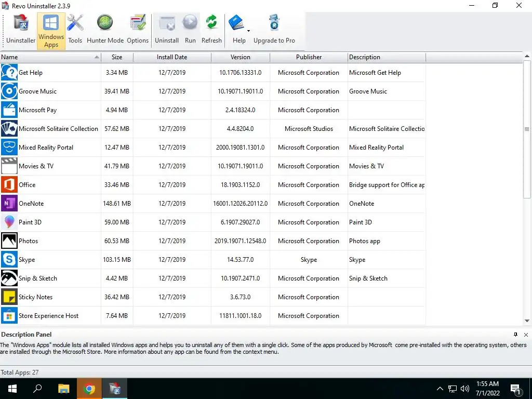Open the Windows Start menu

tap(12, 389)
